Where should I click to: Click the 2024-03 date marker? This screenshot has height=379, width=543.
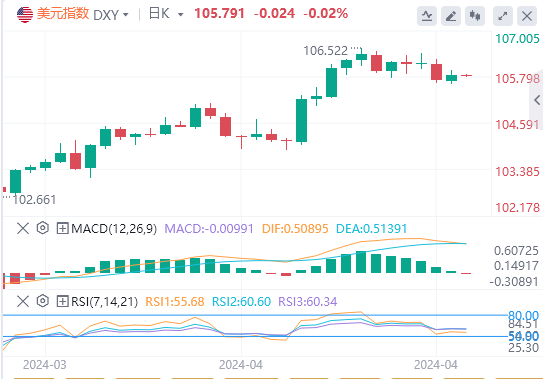tap(45, 365)
